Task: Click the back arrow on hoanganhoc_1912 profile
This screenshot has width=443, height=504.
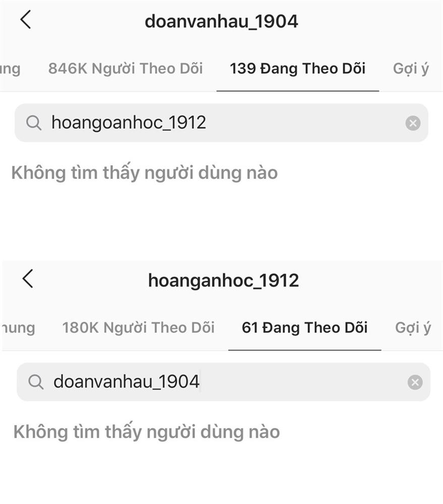Action: (x=27, y=279)
